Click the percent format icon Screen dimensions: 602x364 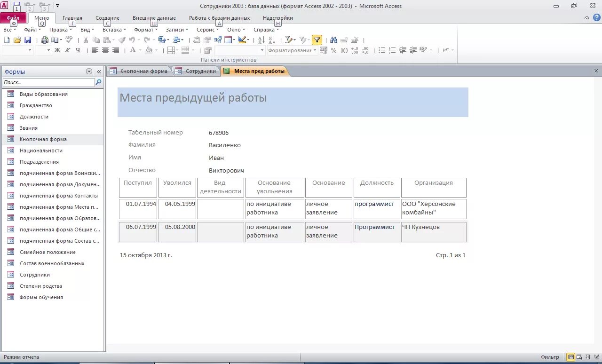(x=333, y=50)
